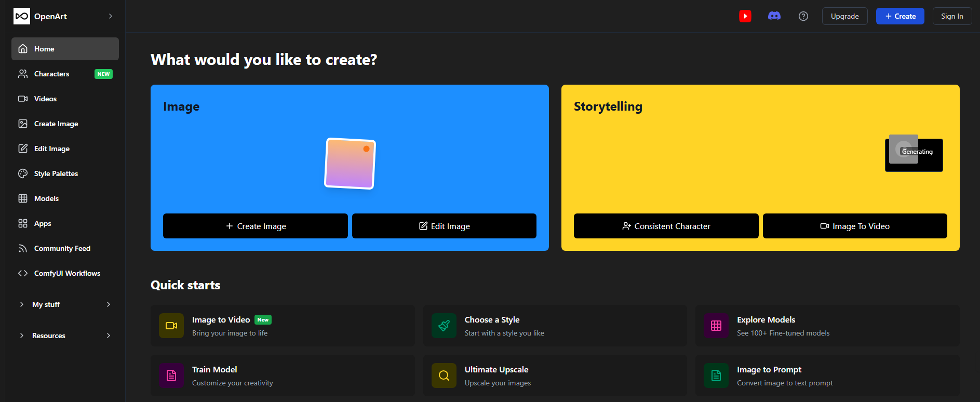
Task: Click the Image to Video camera icon
Action: tap(171, 326)
